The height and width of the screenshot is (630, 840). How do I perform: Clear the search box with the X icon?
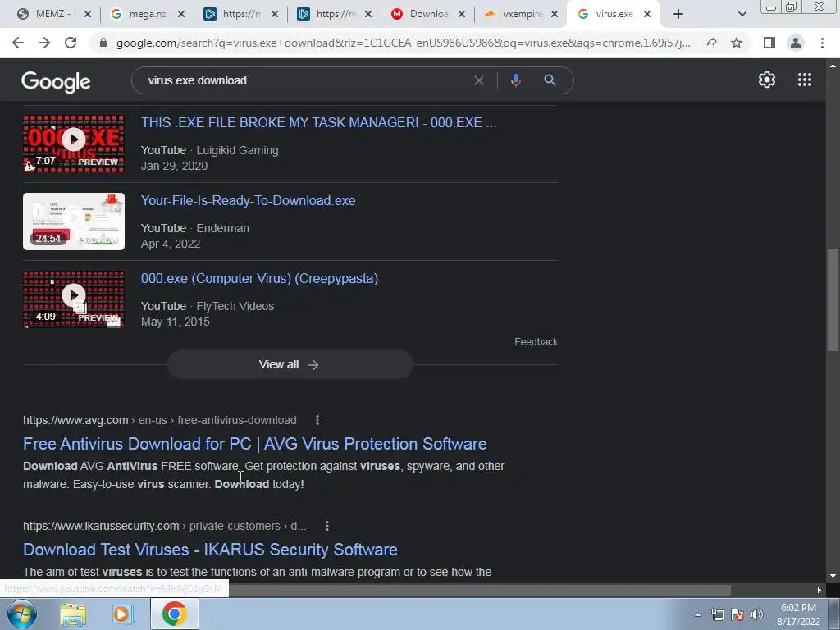point(479,80)
